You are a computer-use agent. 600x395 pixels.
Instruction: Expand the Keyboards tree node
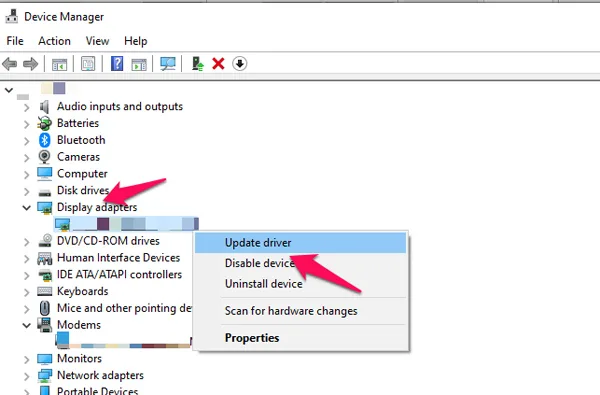pos(26,292)
